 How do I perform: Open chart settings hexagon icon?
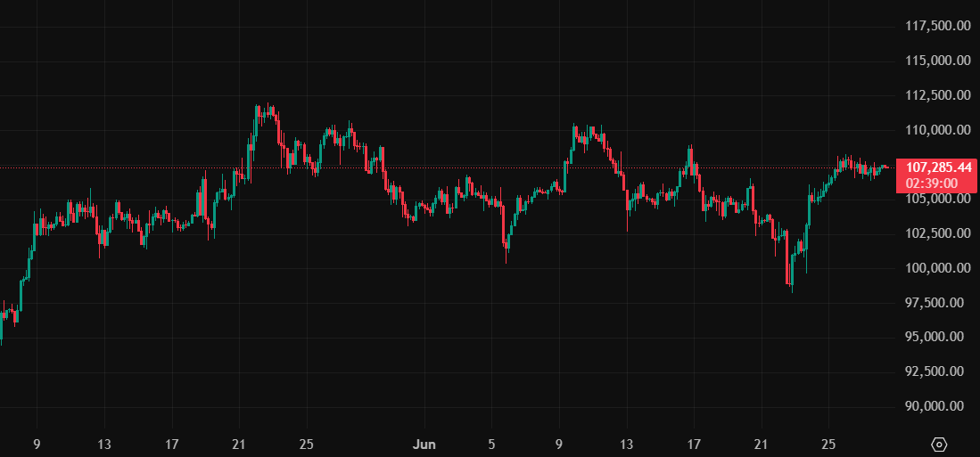[x=939, y=445]
